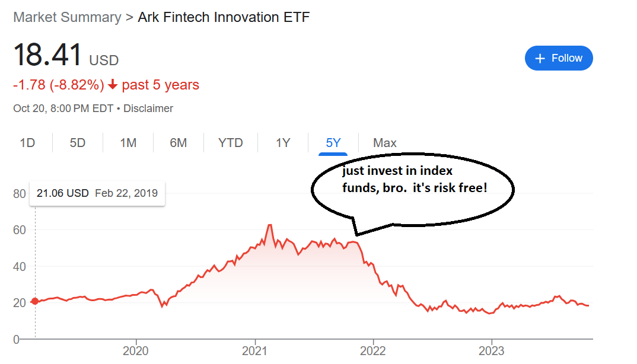Switch to the 1M range tab
Screen dimensions: 637x364
(x=128, y=143)
